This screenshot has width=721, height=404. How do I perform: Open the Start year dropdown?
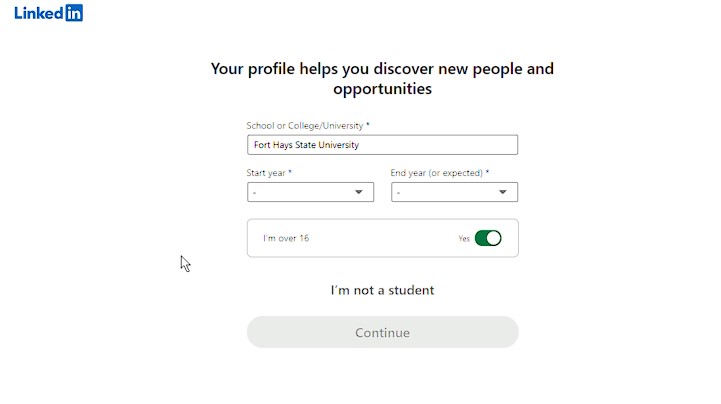(310, 192)
